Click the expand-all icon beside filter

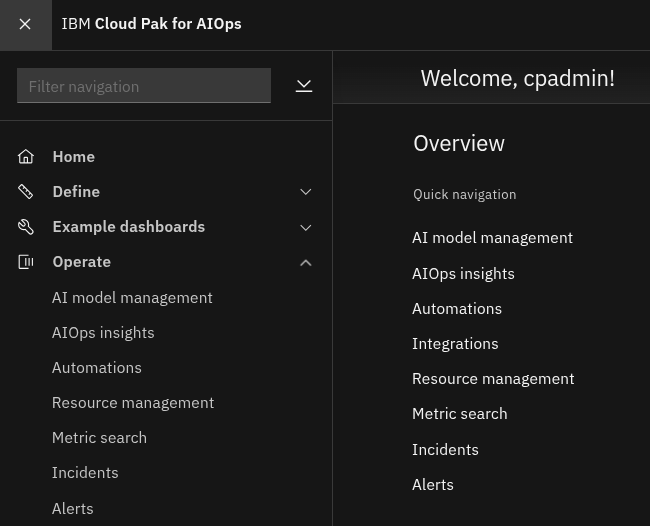(304, 86)
